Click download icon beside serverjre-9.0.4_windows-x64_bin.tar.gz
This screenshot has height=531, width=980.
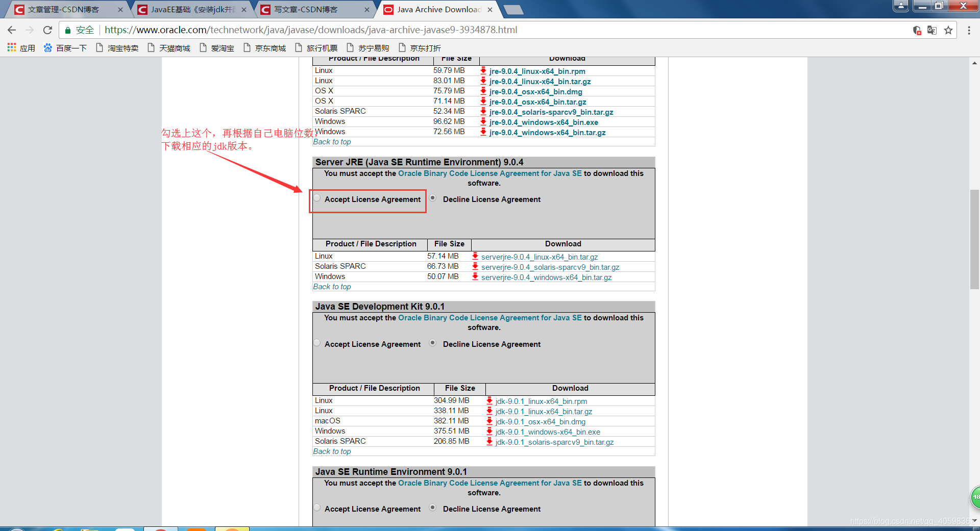pyautogui.click(x=475, y=276)
